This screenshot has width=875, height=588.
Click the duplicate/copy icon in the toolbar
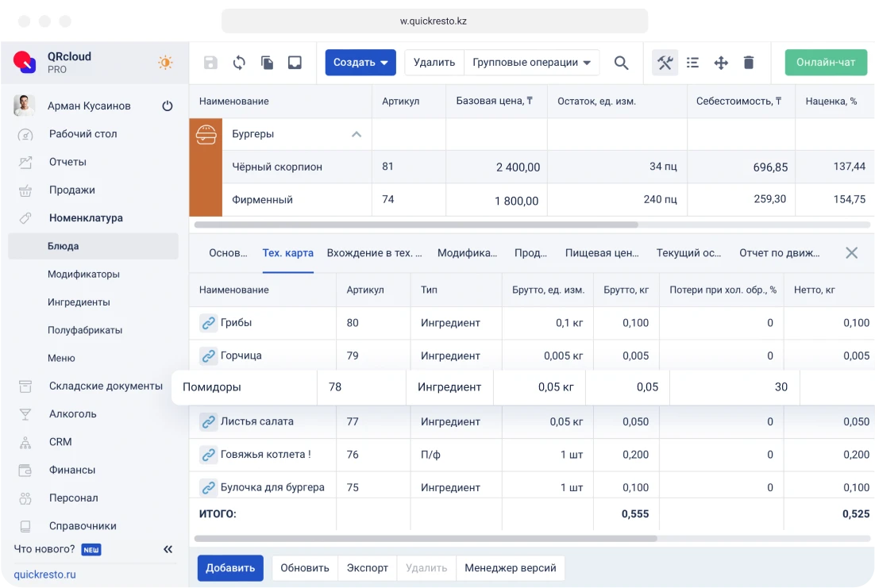[268, 62]
